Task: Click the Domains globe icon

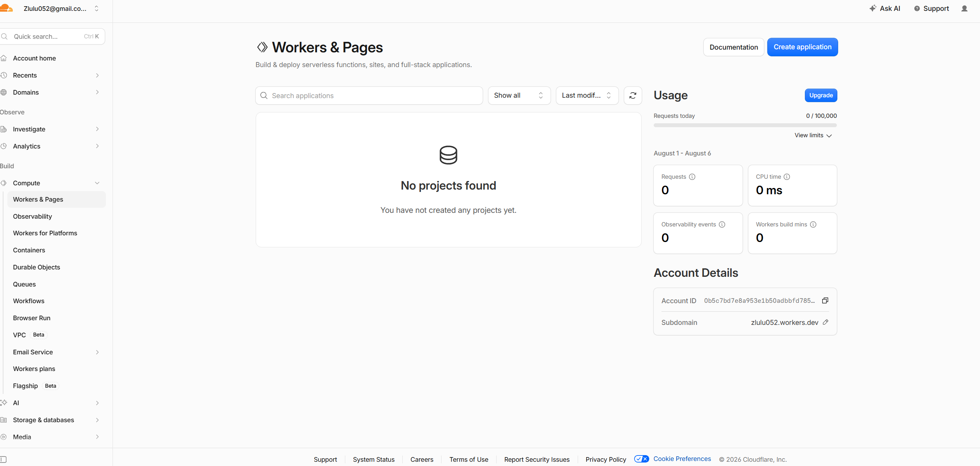Action: click(4, 92)
